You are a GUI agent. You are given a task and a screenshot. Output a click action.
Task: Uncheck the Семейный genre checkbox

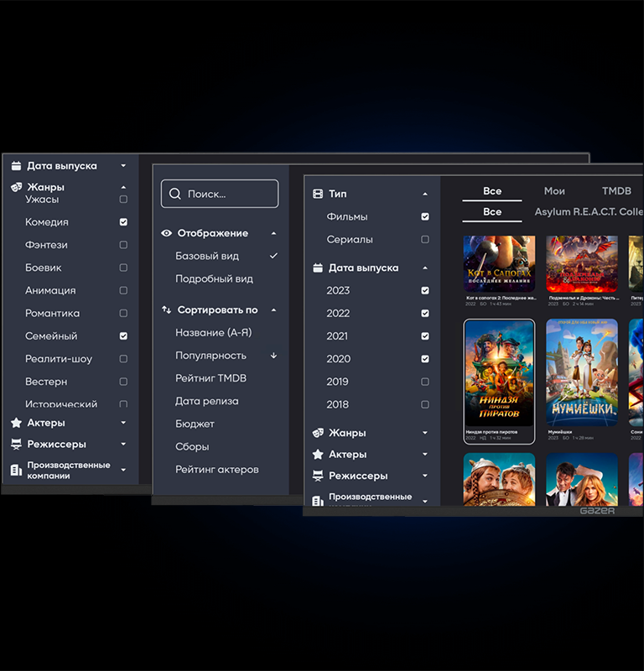123,336
